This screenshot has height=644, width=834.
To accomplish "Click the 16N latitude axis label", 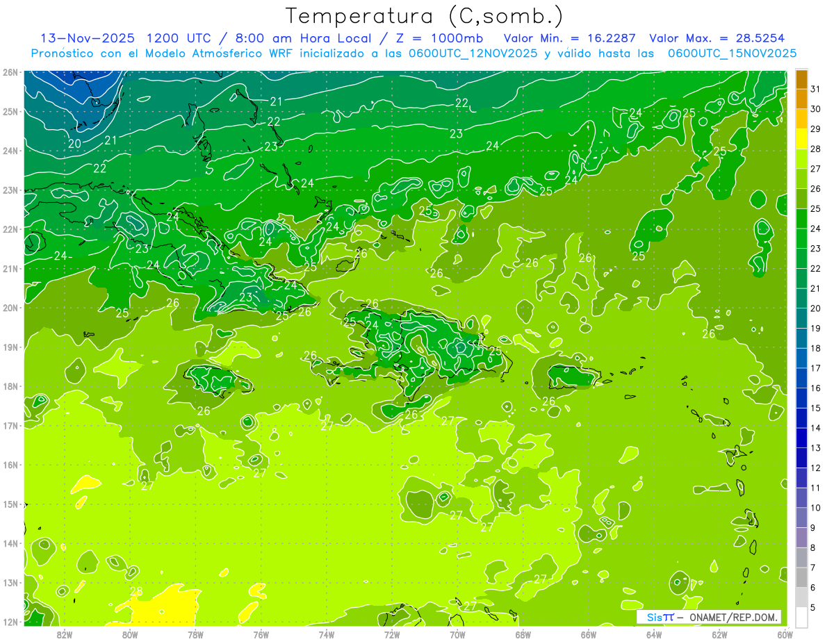I will tap(10, 465).
